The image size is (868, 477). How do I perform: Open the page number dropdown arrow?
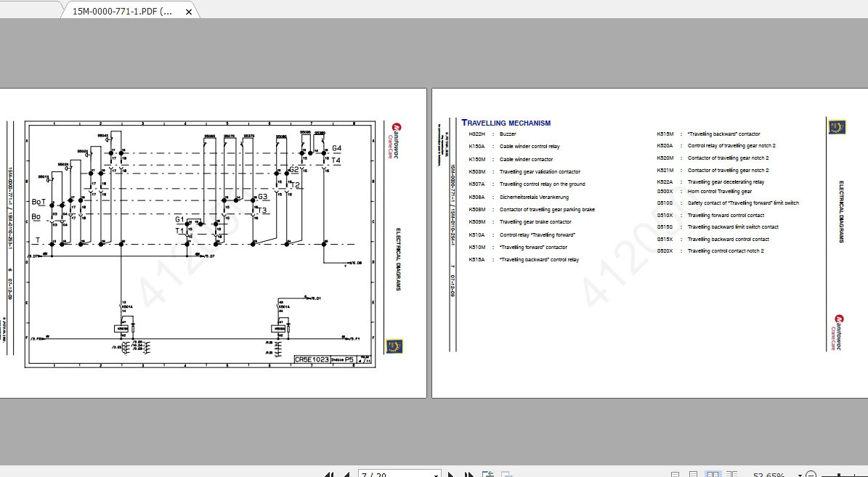coord(436,475)
